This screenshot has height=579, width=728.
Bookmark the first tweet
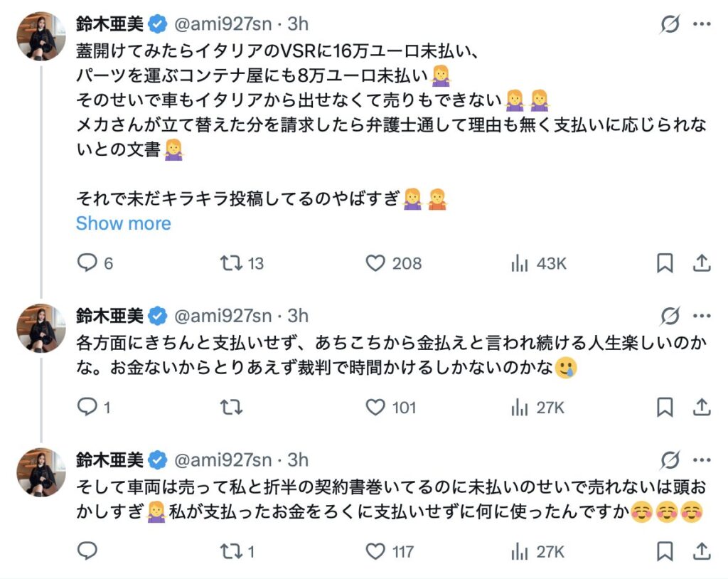(x=664, y=264)
